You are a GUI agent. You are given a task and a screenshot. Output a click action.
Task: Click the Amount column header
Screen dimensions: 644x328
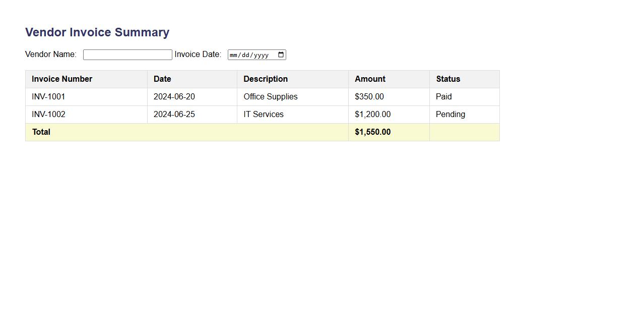(370, 79)
